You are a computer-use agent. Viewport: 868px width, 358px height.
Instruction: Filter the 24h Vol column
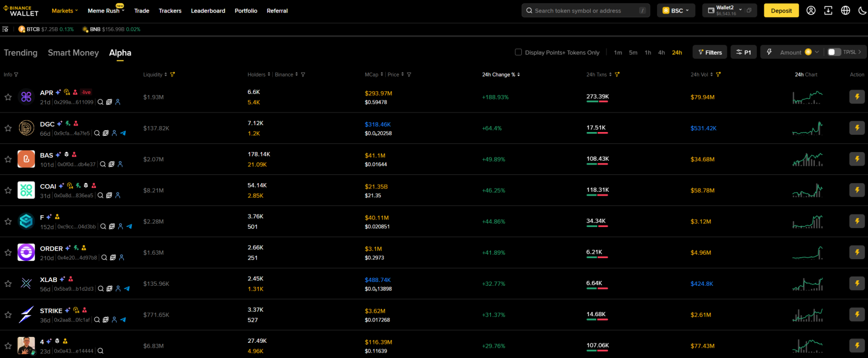718,74
